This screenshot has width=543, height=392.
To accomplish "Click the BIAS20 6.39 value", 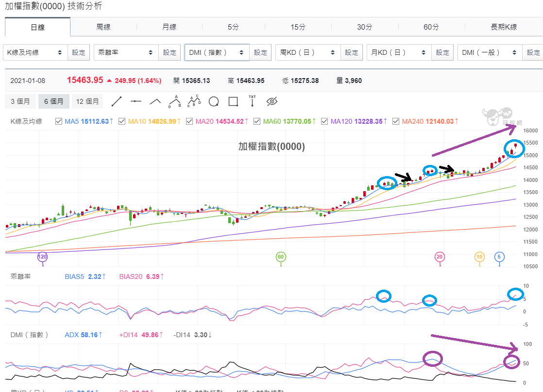I will (x=142, y=277).
